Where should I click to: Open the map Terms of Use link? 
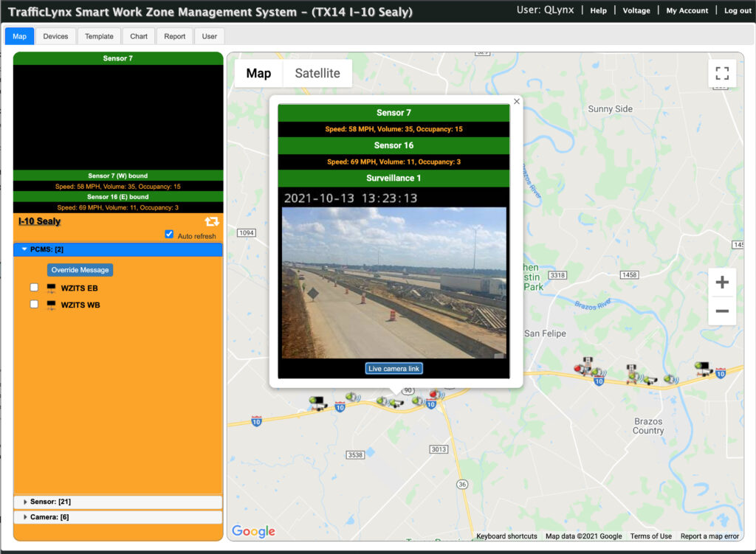pyautogui.click(x=651, y=536)
